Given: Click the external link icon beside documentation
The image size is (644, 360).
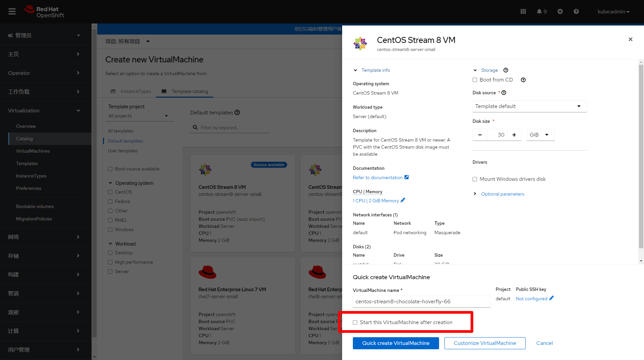Looking at the screenshot, I should point(407,177).
